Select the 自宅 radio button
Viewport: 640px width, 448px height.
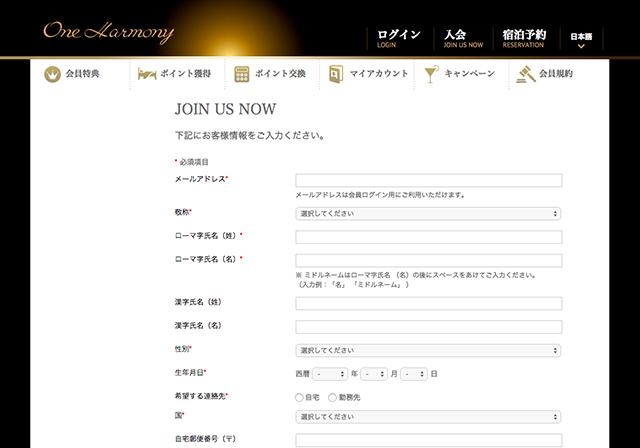click(x=299, y=397)
